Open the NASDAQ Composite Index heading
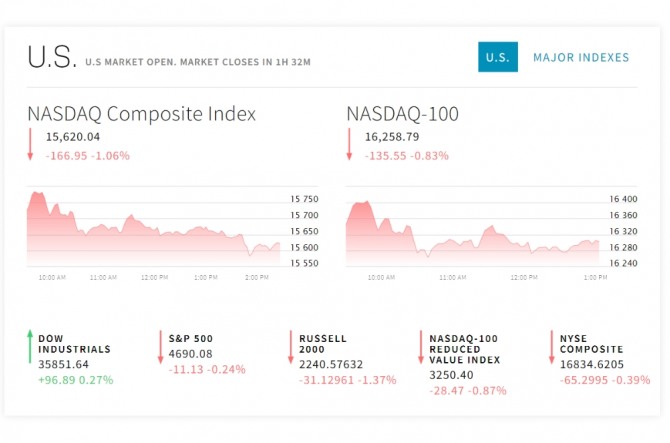The width and height of the screenshot is (670, 443). [141, 113]
